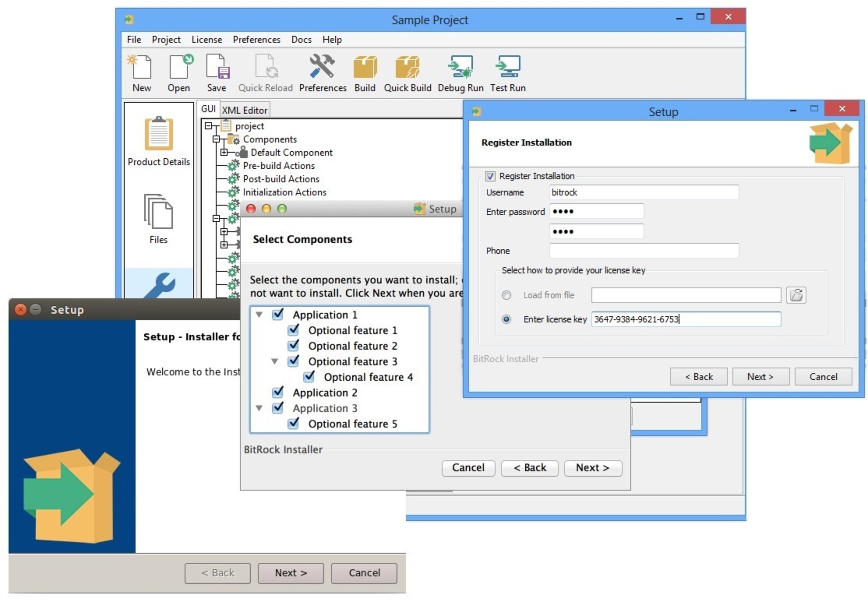Click the Quick Reload toolbar icon
The image size is (868, 602).
point(267,66)
